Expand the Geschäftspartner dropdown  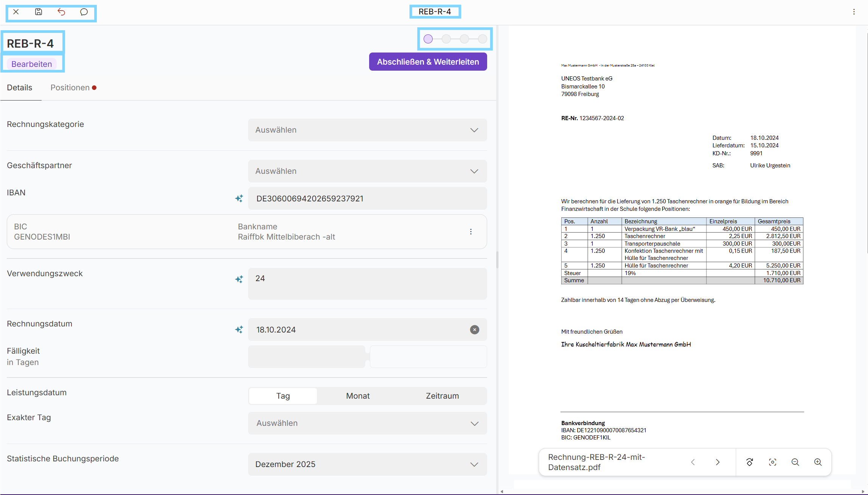click(367, 171)
